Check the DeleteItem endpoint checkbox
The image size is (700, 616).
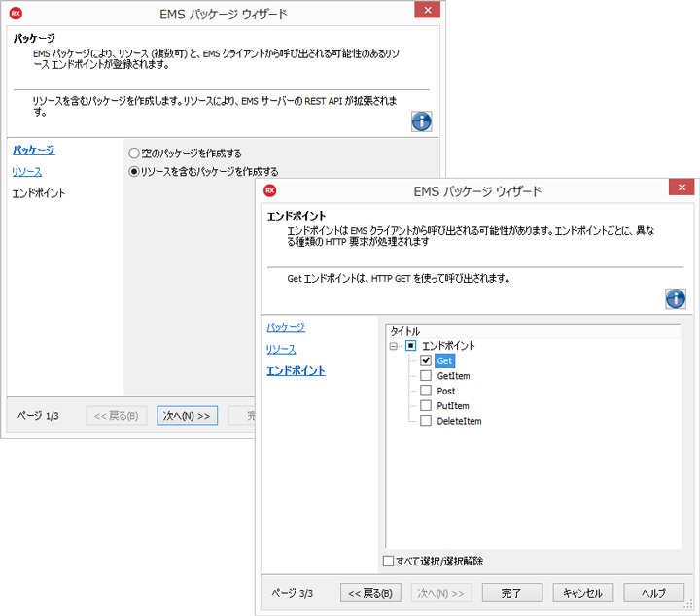coord(426,421)
